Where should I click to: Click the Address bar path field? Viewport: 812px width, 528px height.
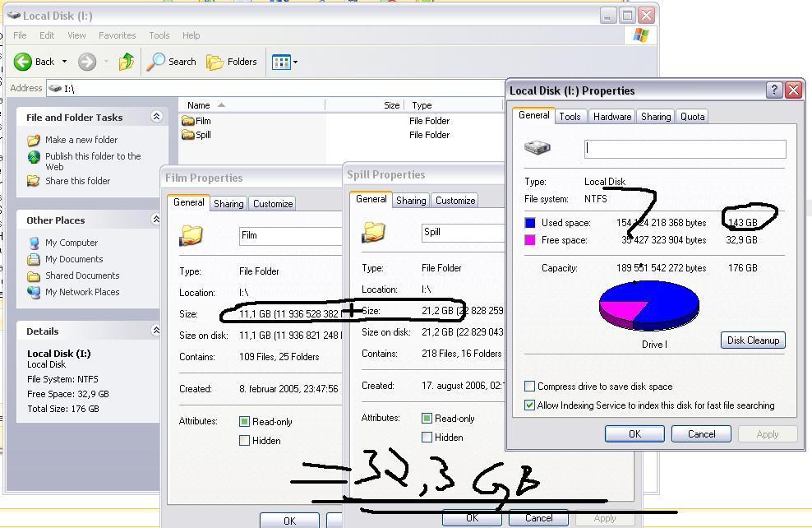tap(275, 89)
